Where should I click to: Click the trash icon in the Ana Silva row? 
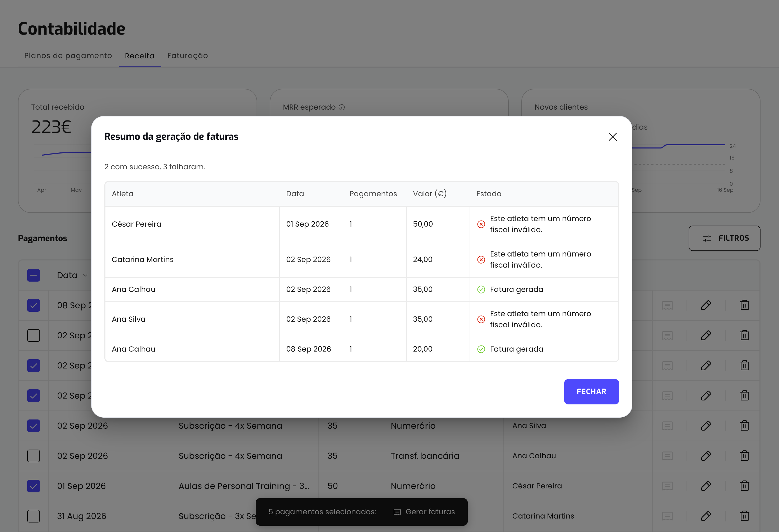(x=744, y=426)
